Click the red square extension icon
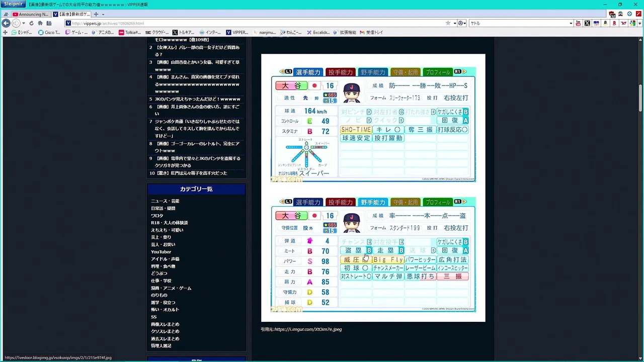Screen dimensions: 644x362 pyautogui.click(x=638, y=14)
